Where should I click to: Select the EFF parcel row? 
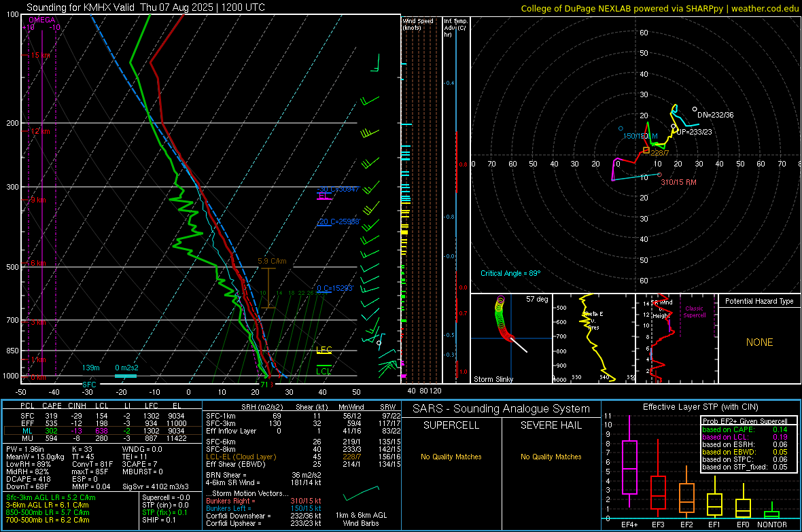[x=103, y=423]
